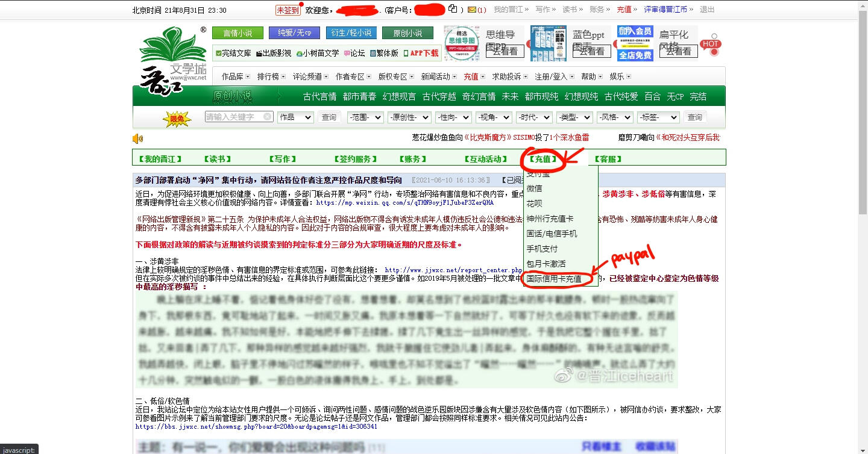This screenshot has width=868, height=454.
Task: Open the mail envelope icon in top bar
Action: (472, 10)
